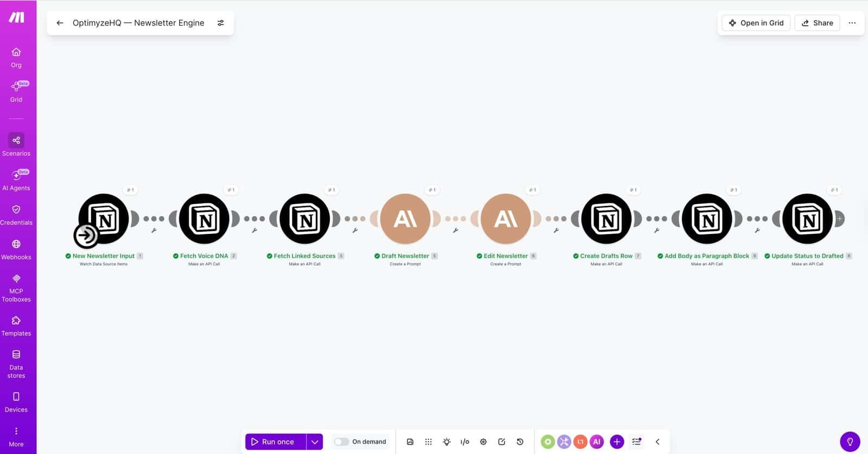
Task: Click the purple plus add-favorite button
Action: pos(617,442)
